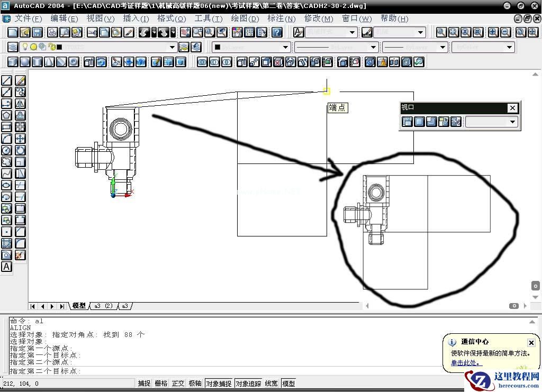Select the Erase tool in modify toolbar

click(20, 80)
